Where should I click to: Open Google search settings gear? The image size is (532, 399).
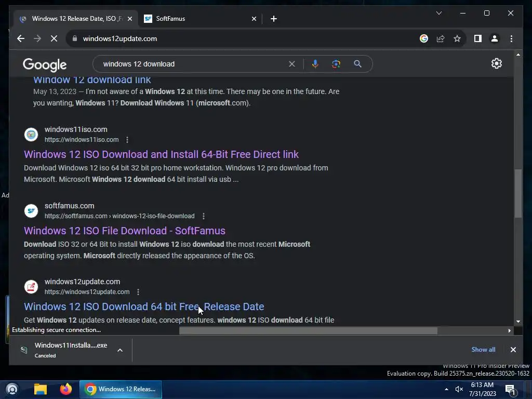[x=496, y=63]
